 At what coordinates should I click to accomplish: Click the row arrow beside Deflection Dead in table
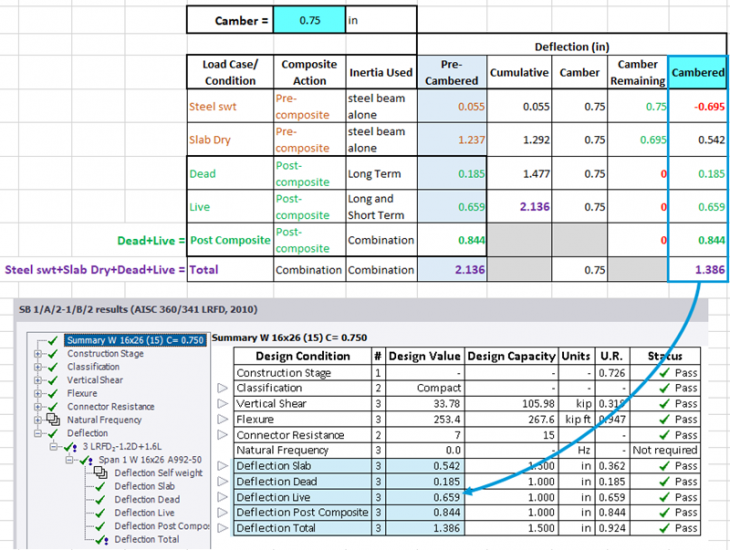tap(223, 481)
